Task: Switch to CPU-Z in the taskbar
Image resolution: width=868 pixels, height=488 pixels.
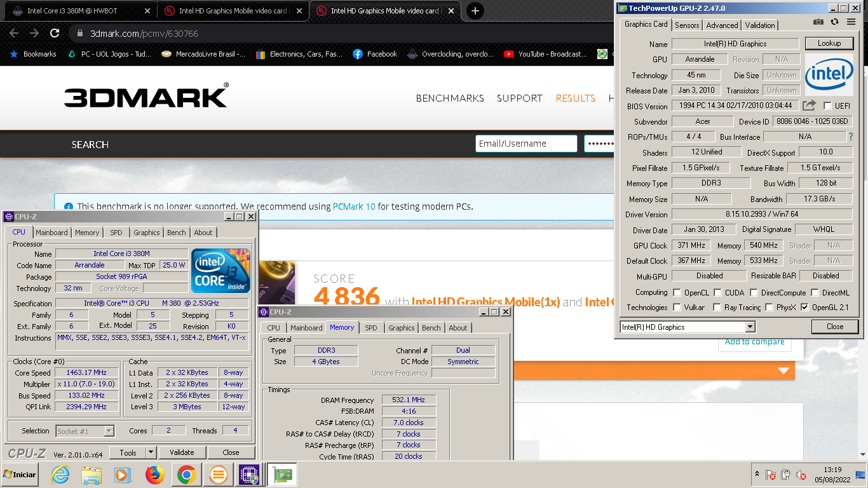Action: pos(248,475)
